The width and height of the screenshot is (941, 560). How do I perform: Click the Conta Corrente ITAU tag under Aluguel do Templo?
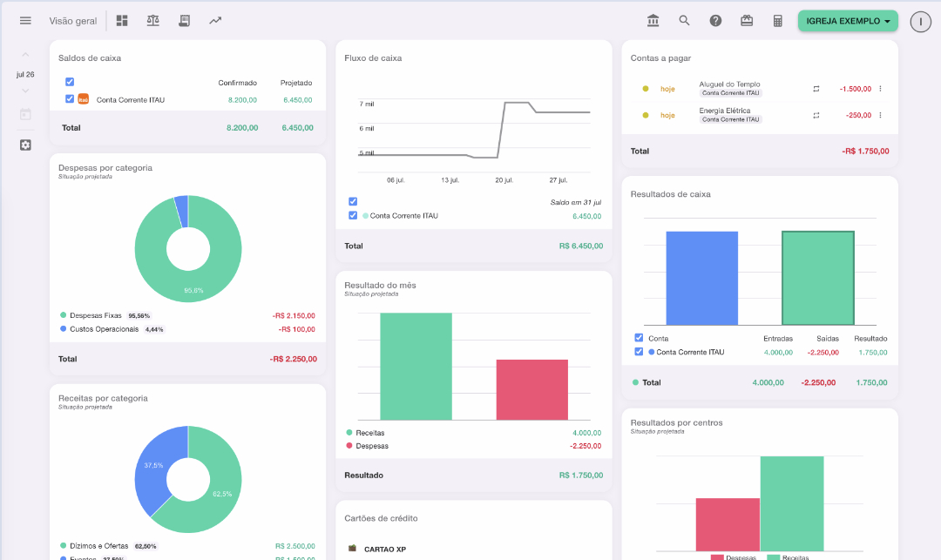pyautogui.click(x=730, y=93)
